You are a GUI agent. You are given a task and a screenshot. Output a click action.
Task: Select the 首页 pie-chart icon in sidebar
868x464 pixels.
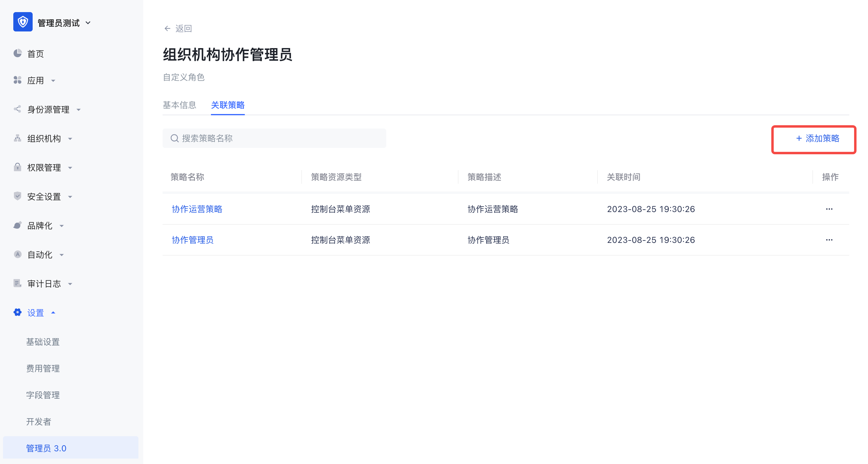pos(18,53)
